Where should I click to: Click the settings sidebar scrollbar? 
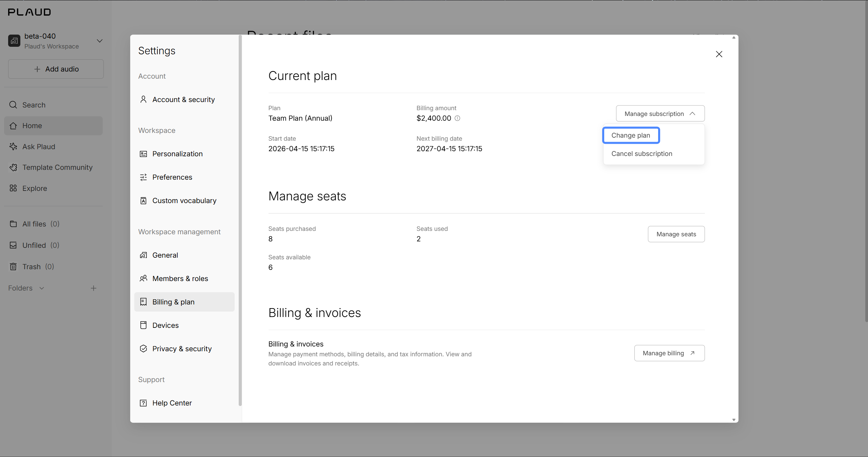tap(240, 220)
